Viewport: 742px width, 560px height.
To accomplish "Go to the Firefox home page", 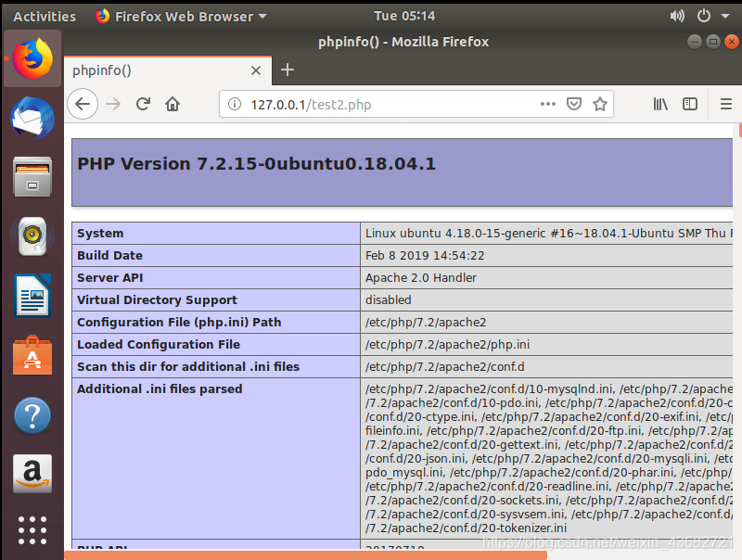I will [x=173, y=104].
